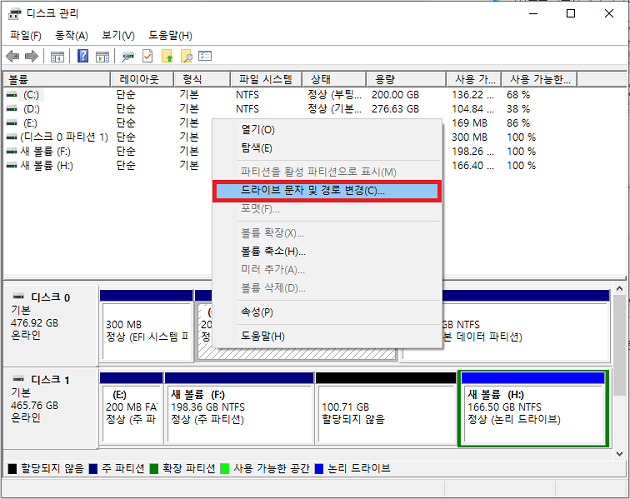Click the vertical scrollbar thumb in disk pane
This screenshot has height=499, width=630.
[619, 346]
